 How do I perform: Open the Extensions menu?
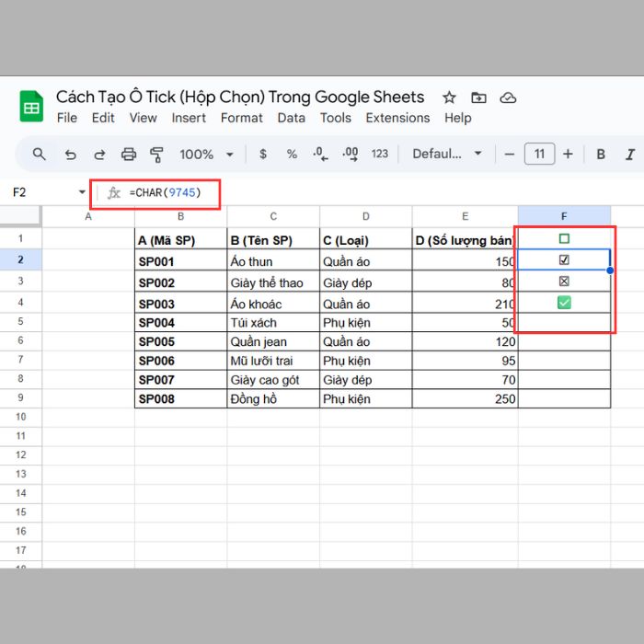coord(397,118)
